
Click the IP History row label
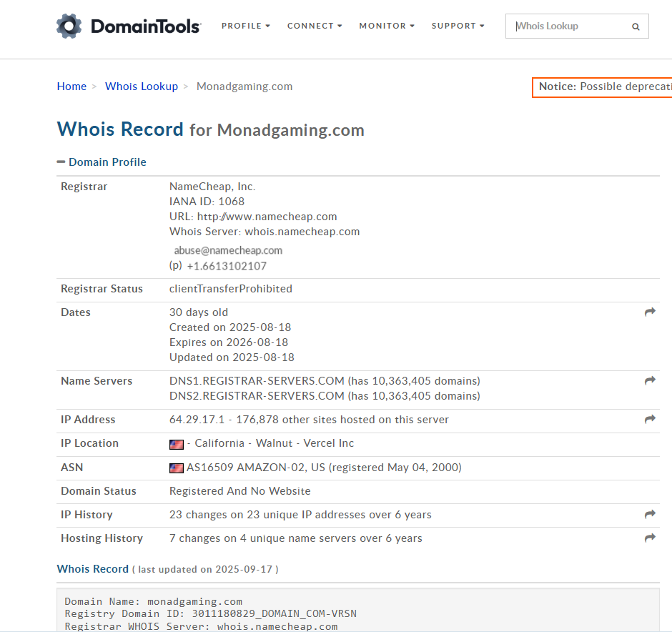tap(87, 515)
